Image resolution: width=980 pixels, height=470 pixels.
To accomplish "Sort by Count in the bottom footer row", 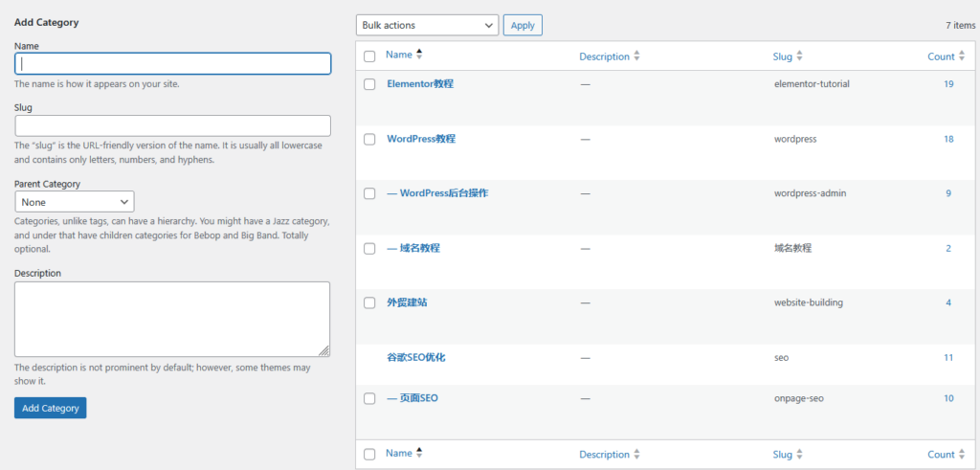I will [x=941, y=455].
